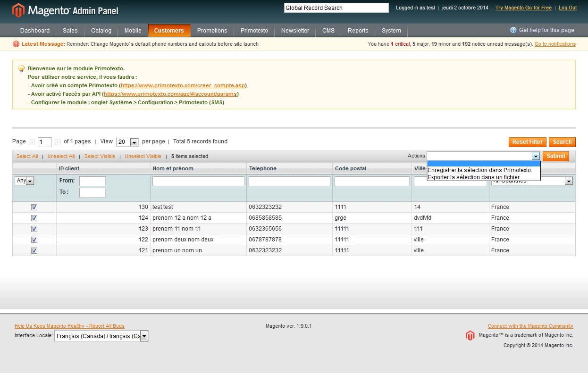Click the Log Out link

pyautogui.click(x=568, y=8)
